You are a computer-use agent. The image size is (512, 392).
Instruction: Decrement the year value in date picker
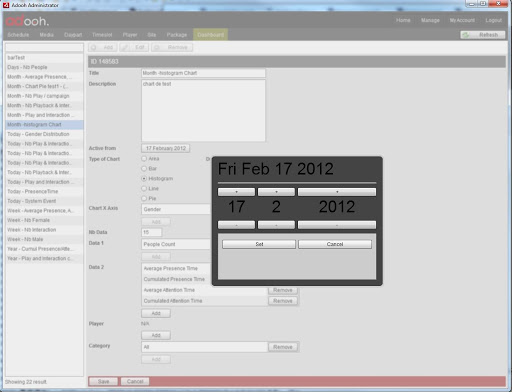337,225
